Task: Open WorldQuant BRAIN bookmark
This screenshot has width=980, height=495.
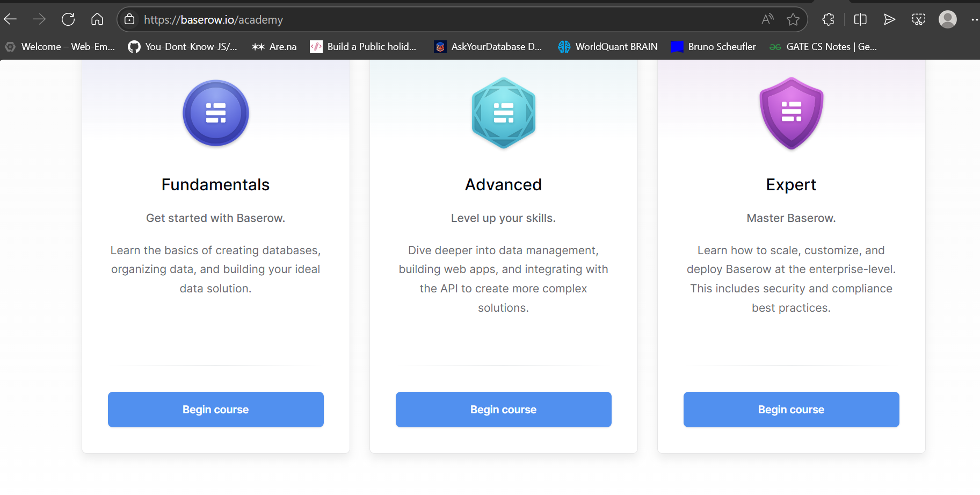Action: 608,47
